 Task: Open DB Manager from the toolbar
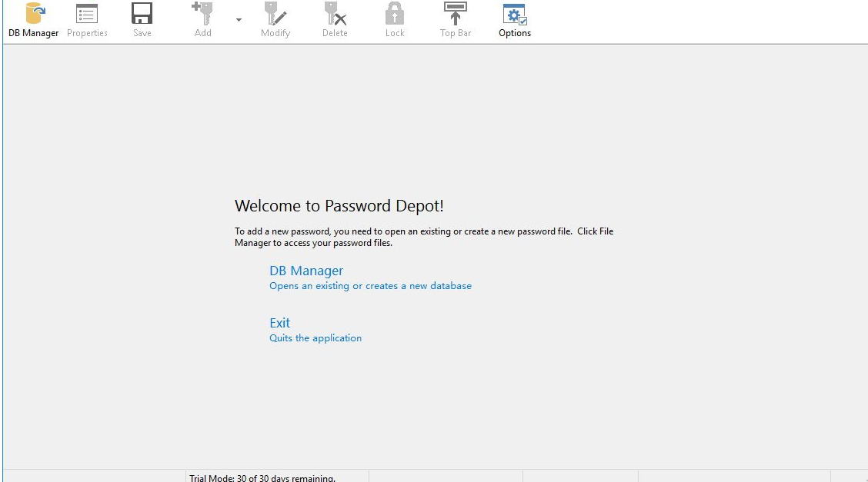click(33, 20)
